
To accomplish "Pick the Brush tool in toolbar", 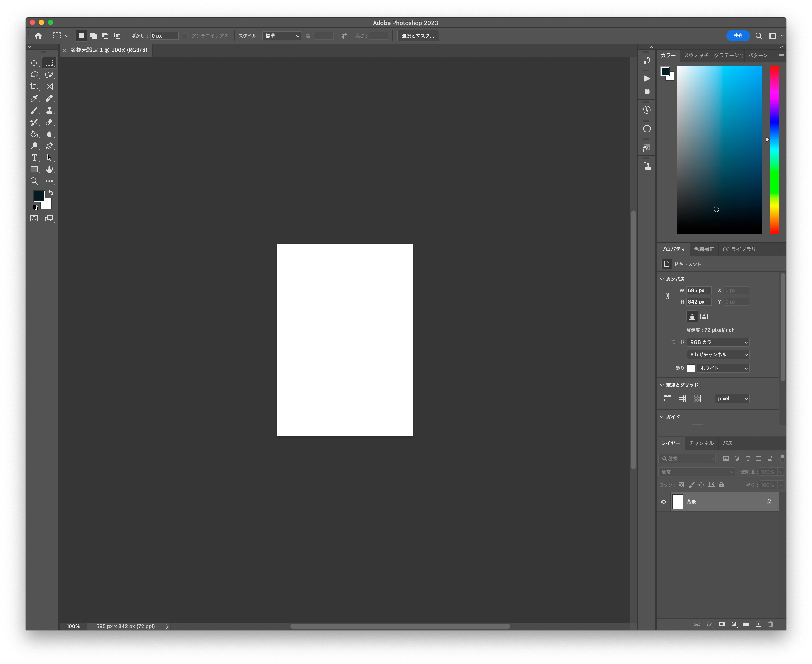I will pyautogui.click(x=34, y=111).
